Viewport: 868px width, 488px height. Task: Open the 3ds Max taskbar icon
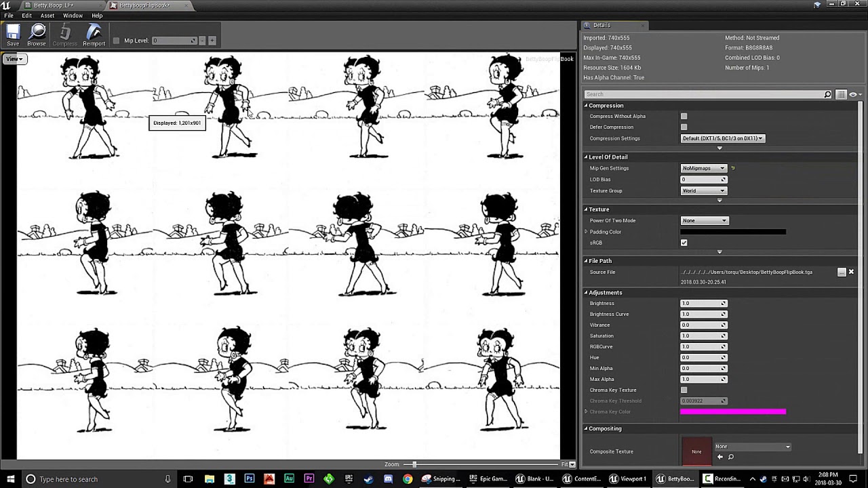(230, 479)
